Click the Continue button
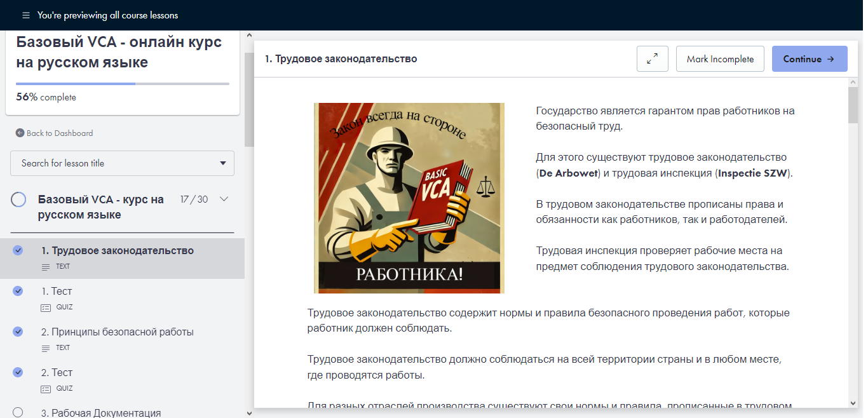868x418 pixels. coord(810,59)
